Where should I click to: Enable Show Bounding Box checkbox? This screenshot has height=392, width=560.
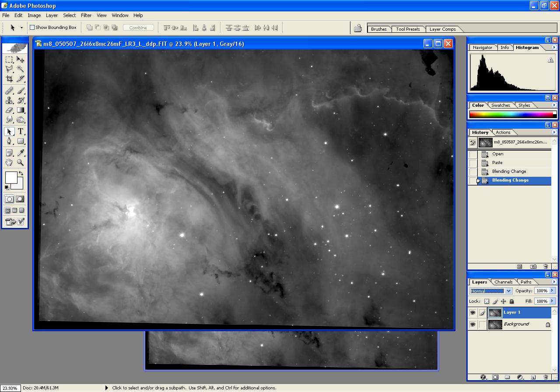point(32,28)
